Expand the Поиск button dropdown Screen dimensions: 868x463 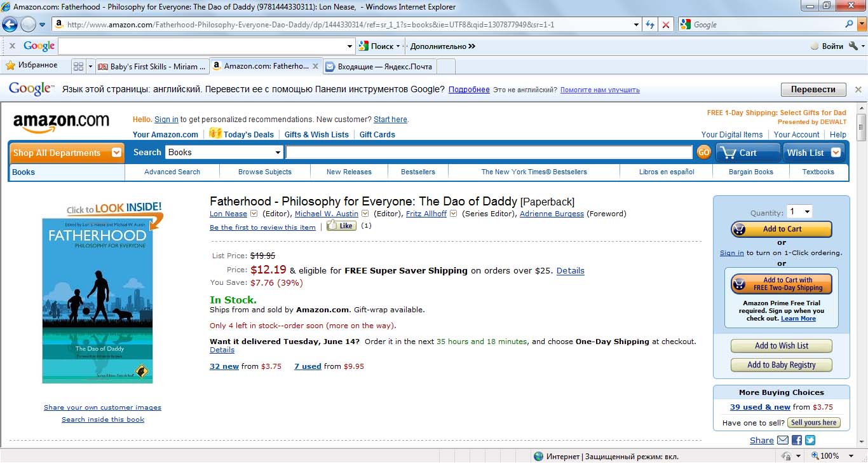[x=398, y=46]
